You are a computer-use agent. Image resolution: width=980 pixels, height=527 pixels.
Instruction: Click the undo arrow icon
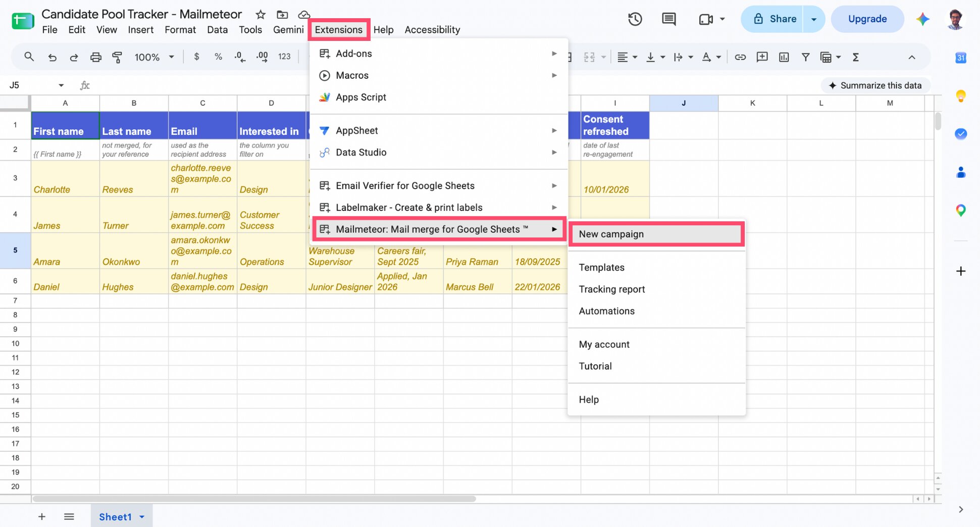pyautogui.click(x=52, y=57)
